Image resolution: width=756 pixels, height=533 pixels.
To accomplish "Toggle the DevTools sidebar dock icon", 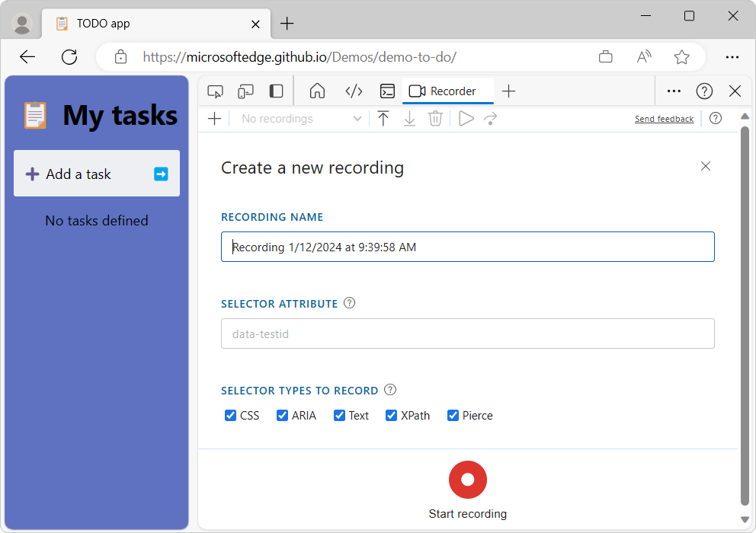I will [x=276, y=91].
